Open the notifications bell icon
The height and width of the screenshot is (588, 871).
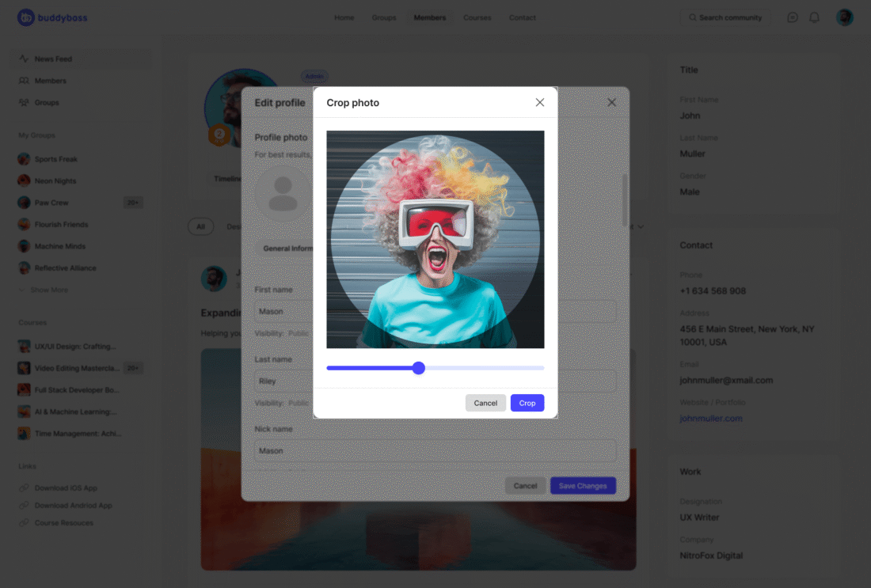click(x=814, y=17)
